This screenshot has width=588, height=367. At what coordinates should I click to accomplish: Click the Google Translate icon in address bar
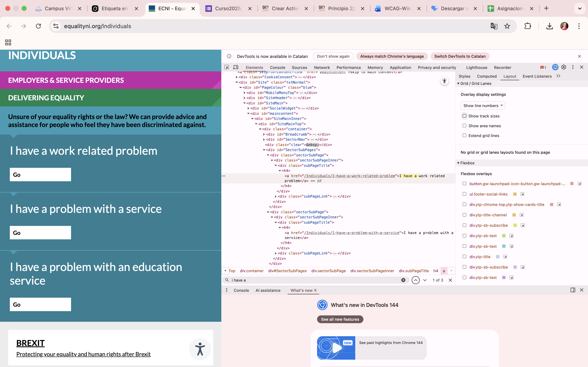coord(494,26)
